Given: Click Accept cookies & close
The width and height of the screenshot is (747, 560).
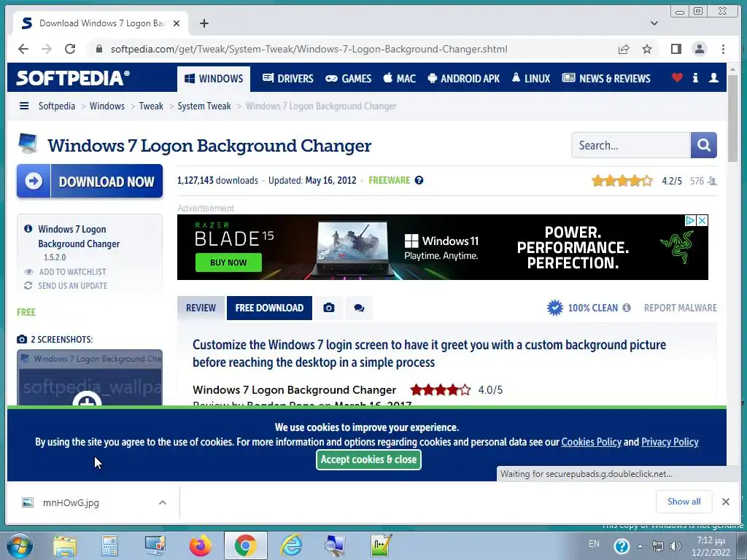Looking at the screenshot, I should click(x=368, y=459).
